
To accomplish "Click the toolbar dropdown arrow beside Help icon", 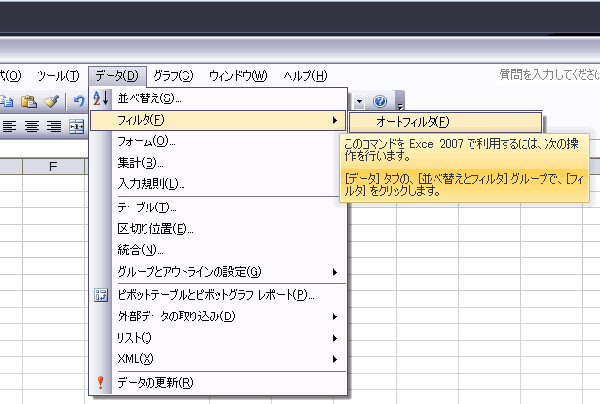I will tap(359, 101).
